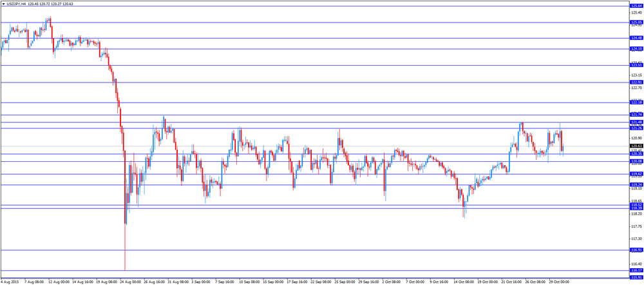The height and width of the screenshot is (285, 644).
Task: Select the 124.48 blue price label
Action: tap(636, 38)
